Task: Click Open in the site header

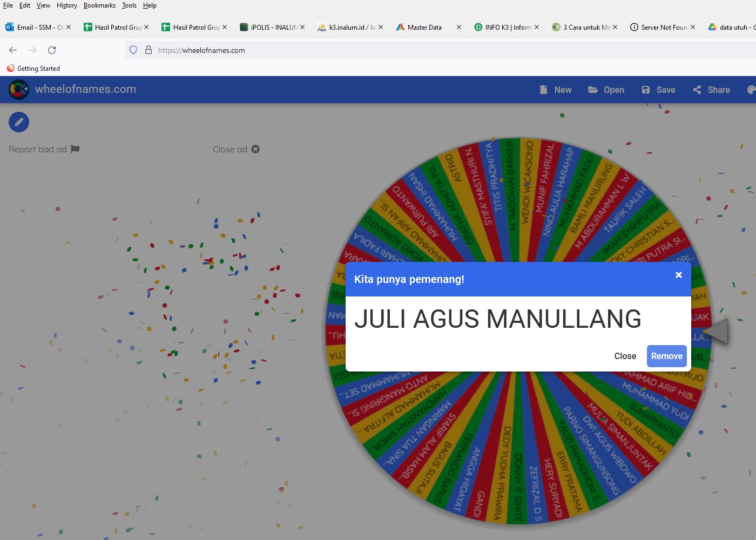Action: (x=606, y=90)
